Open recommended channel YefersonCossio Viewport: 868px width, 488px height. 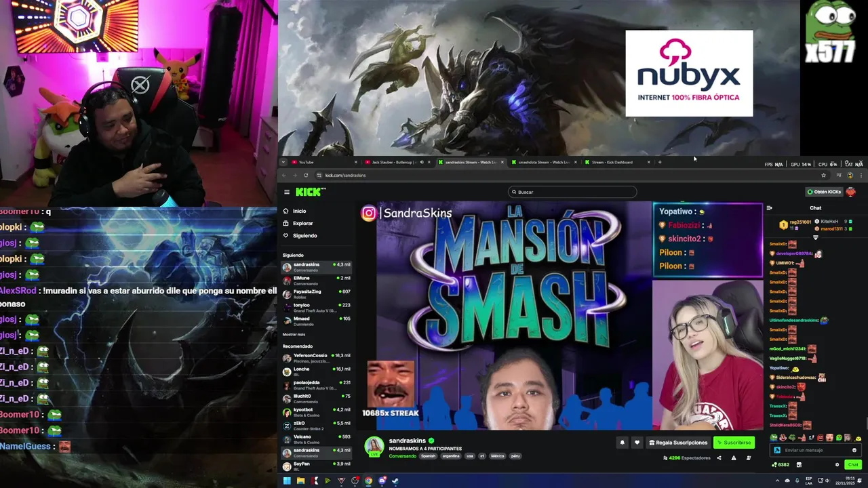pos(317,357)
